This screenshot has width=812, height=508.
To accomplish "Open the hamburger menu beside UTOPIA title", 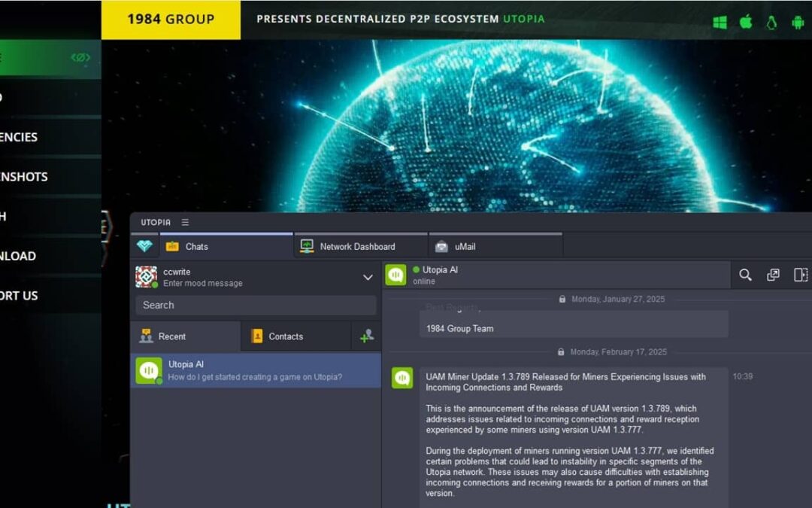I will click(185, 221).
